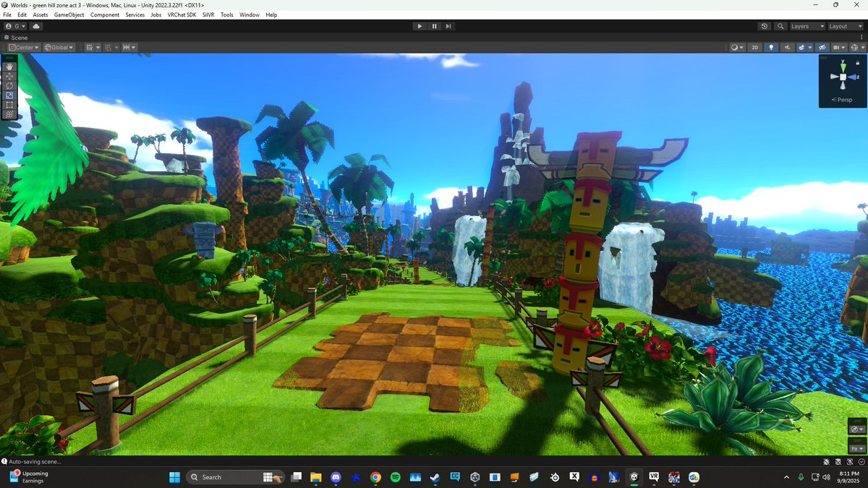
Task: Select the Scale tool
Action: pos(9,95)
